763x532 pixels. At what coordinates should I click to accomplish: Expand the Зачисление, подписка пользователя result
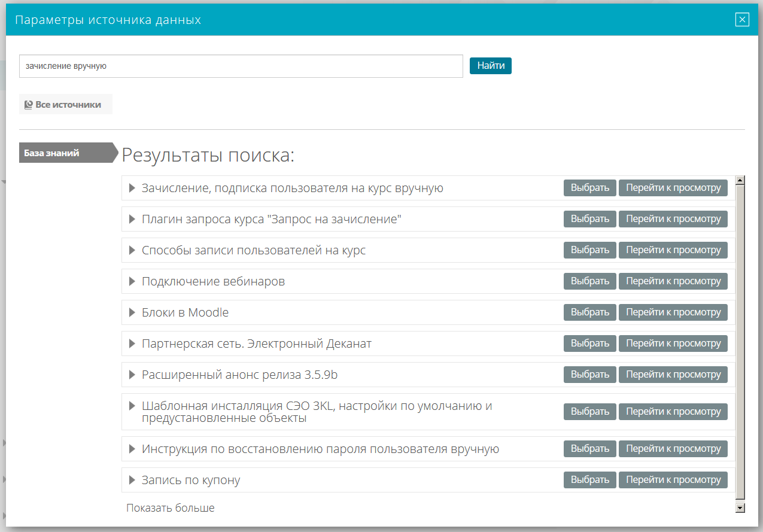[132, 188]
